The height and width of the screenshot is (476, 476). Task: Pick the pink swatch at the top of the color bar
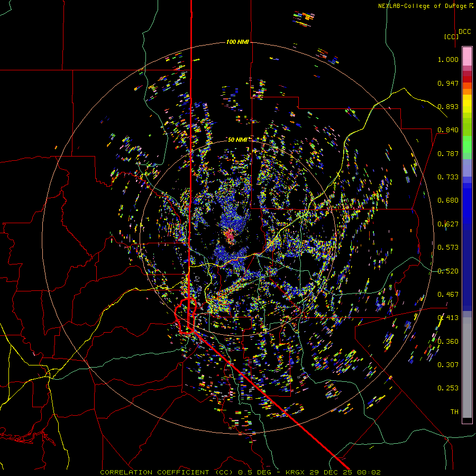pyautogui.click(x=467, y=57)
